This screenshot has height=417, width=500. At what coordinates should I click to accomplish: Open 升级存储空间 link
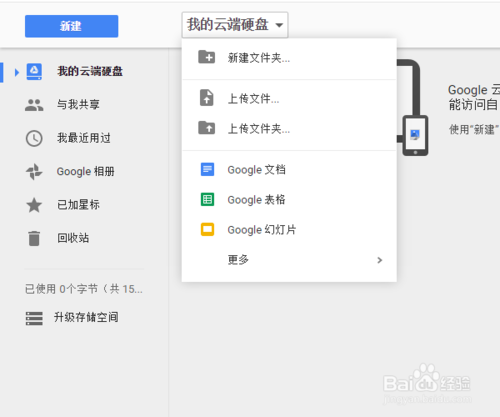(x=86, y=317)
